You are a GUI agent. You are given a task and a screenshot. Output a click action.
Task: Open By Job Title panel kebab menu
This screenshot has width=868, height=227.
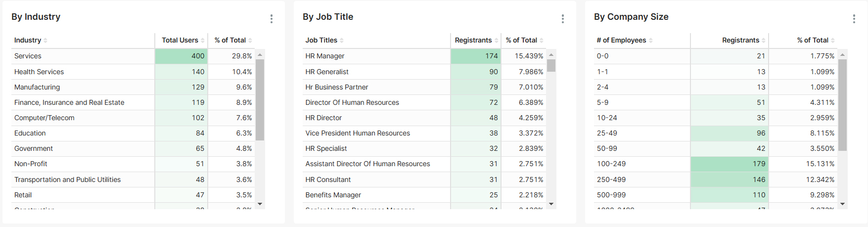coord(563,19)
